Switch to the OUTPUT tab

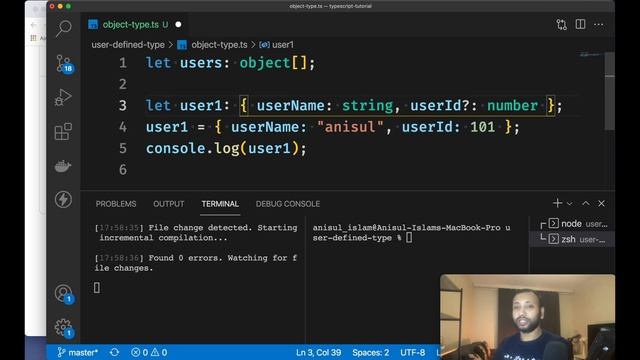pos(169,204)
